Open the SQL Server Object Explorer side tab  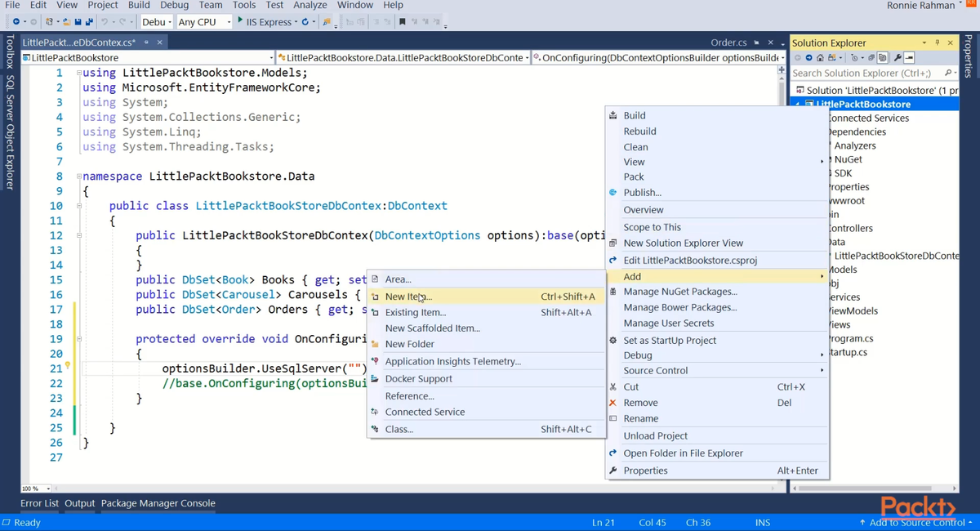click(x=10, y=133)
